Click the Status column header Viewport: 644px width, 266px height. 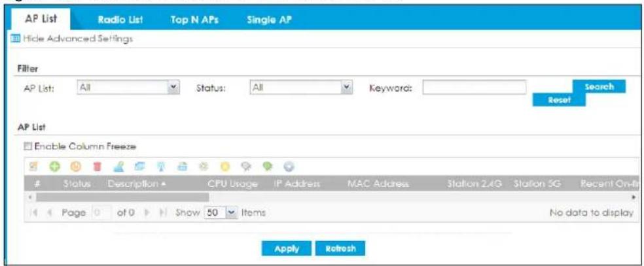[77, 184]
